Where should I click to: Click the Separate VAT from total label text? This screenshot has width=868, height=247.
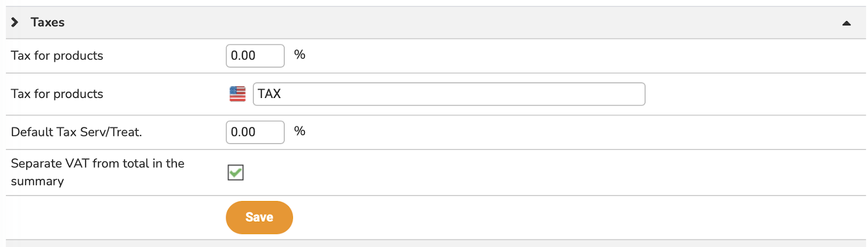click(x=98, y=172)
